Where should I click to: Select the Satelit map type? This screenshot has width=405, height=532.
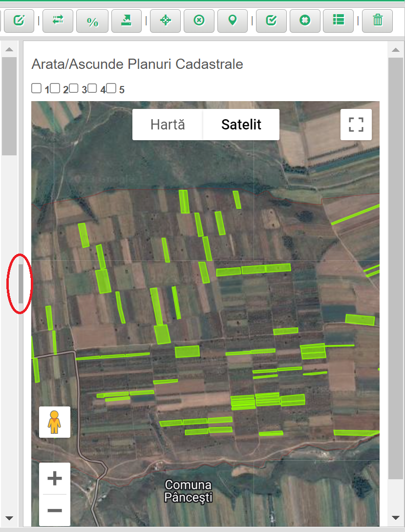point(241,125)
